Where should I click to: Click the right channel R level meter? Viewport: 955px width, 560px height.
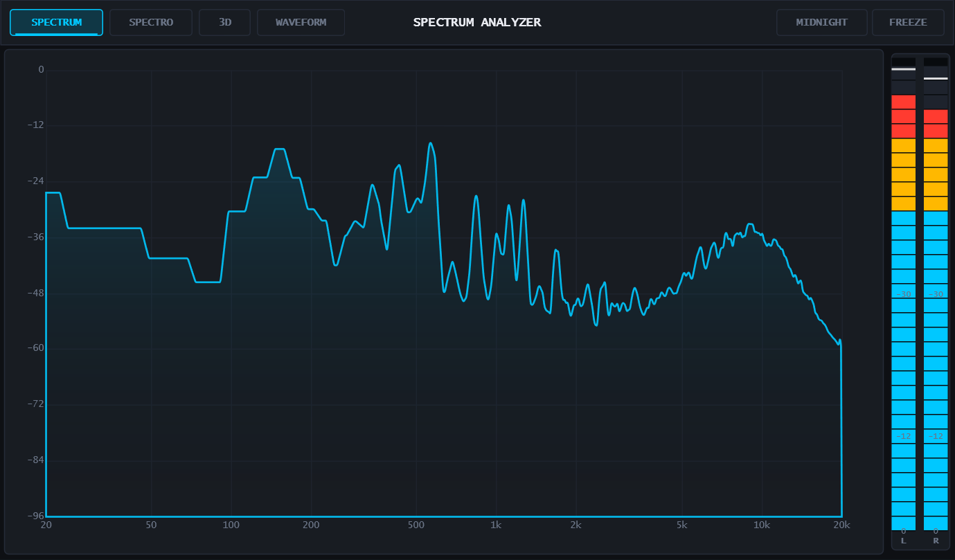936,293
